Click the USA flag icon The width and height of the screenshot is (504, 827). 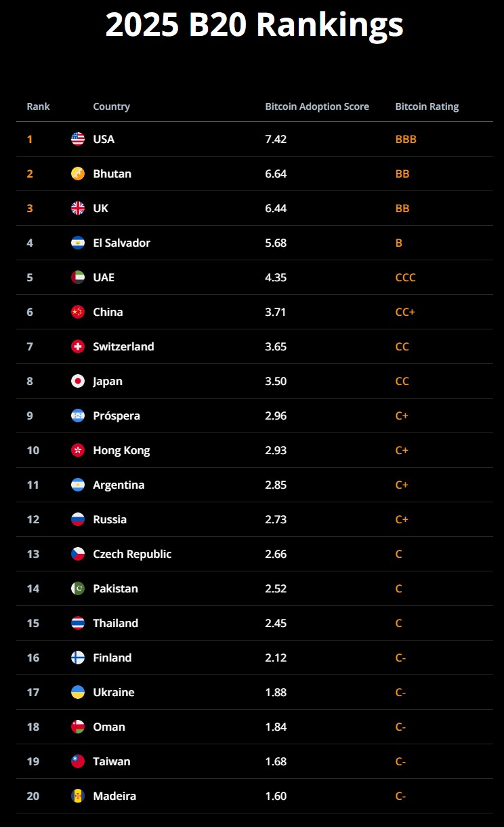(x=78, y=139)
